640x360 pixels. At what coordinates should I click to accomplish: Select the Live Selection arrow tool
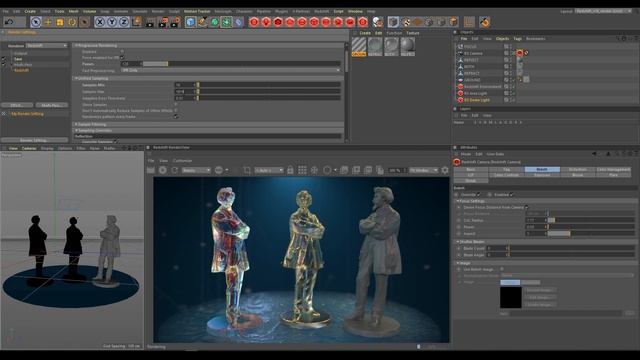tap(36, 22)
